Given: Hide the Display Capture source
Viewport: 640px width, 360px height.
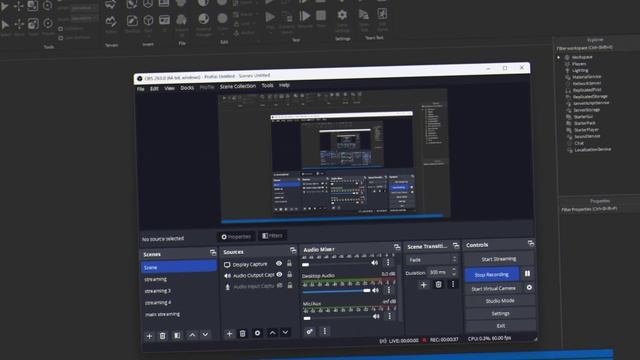Looking at the screenshot, I should coord(279,263).
